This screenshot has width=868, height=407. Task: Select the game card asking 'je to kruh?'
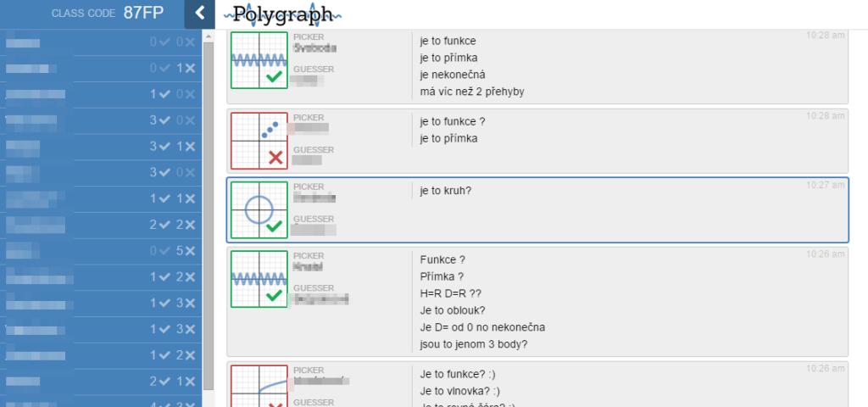[x=537, y=210]
